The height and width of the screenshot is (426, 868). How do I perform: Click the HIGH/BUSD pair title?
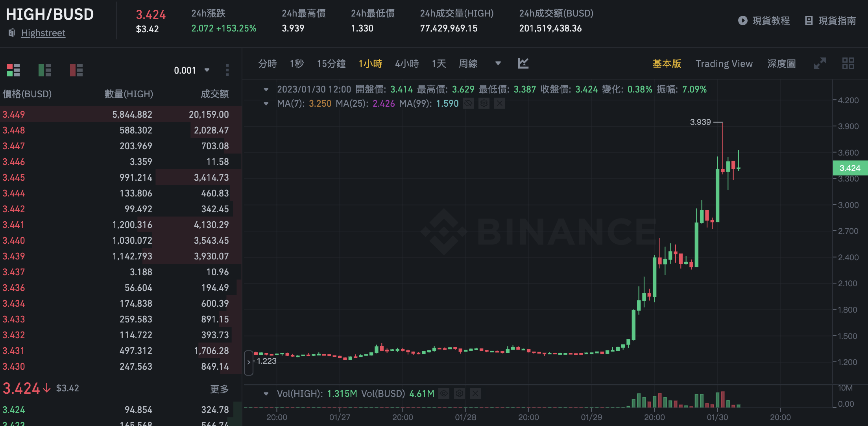click(50, 15)
